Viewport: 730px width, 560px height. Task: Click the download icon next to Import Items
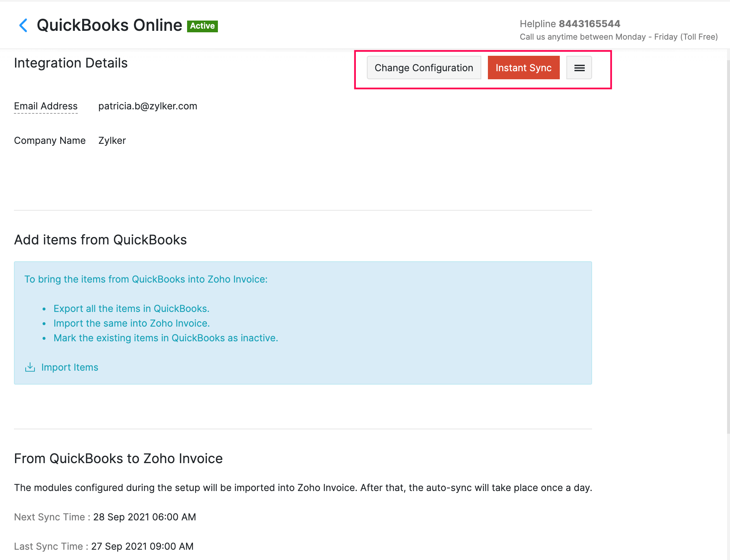coord(29,367)
